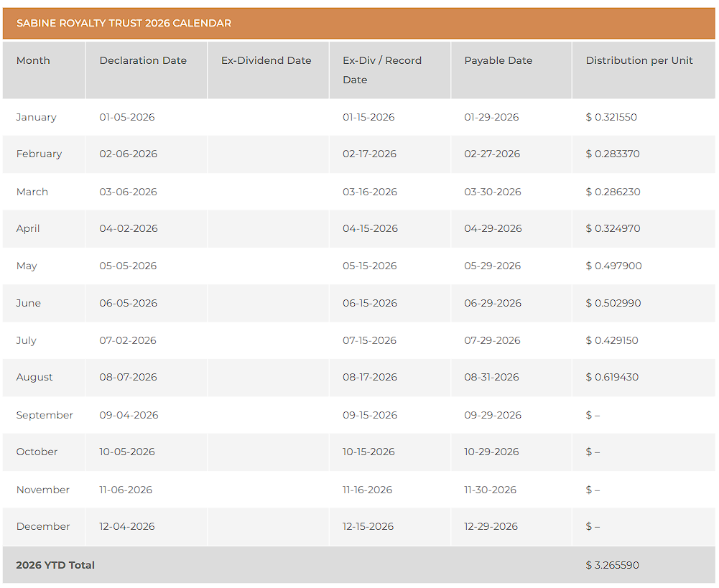Select declaration date 08-07-2026
719x588 pixels.
tap(129, 377)
